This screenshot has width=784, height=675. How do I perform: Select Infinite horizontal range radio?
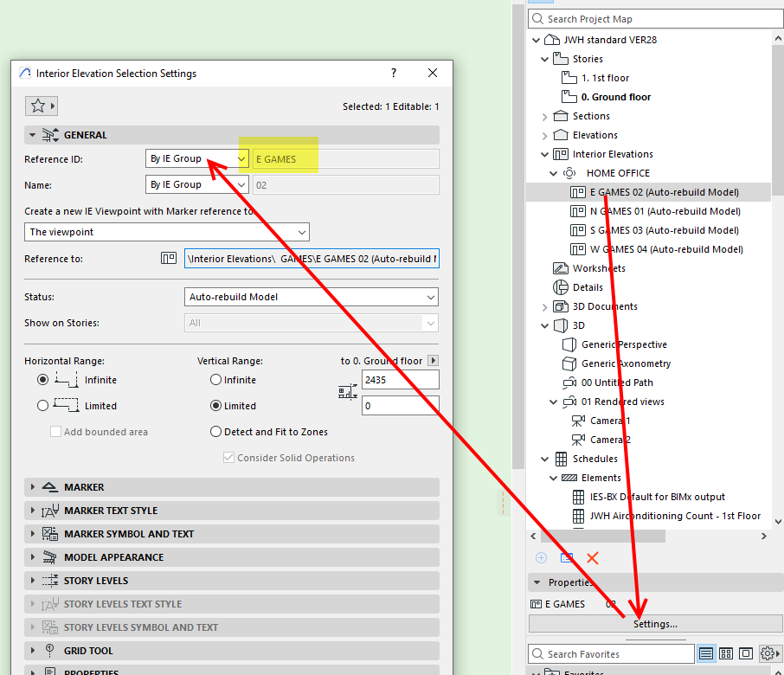tap(43, 380)
